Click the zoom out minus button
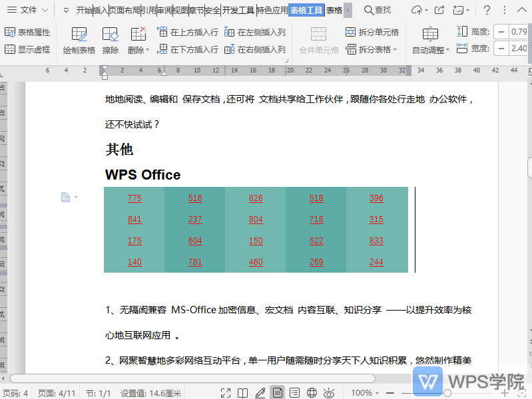This screenshot has height=399, width=532. pyautogui.click(x=390, y=393)
